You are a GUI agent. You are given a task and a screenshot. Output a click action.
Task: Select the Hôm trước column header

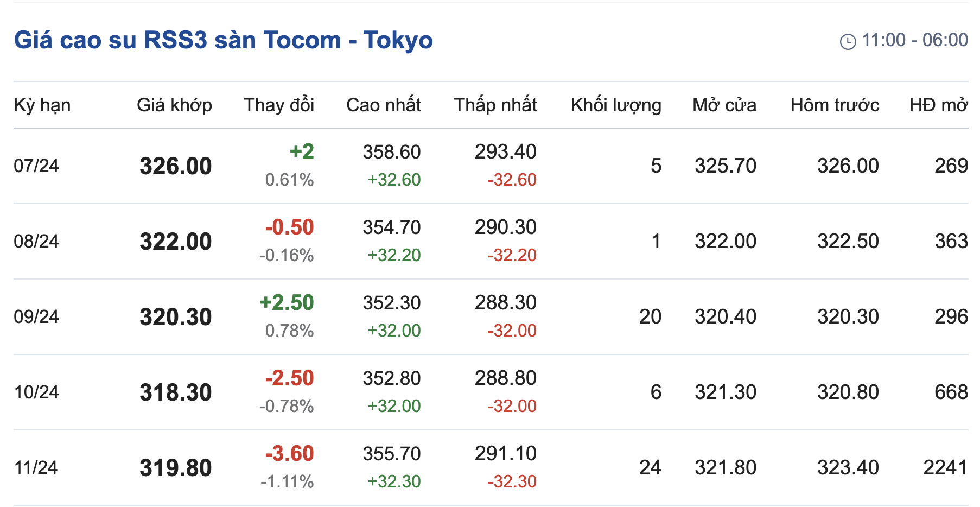tap(835, 105)
